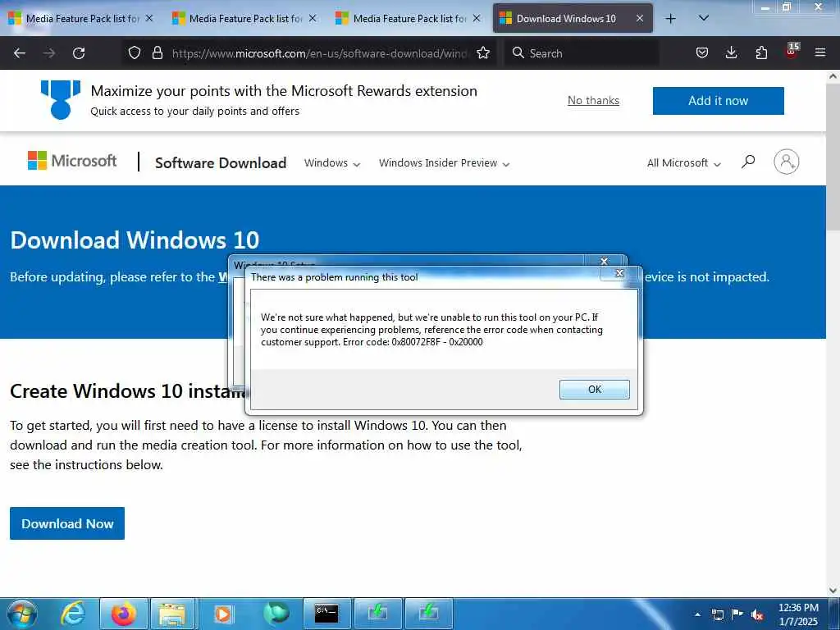This screenshot has width=840, height=630.
Task: Open the account sign-in avatar icon
Action: pyautogui.click(x=787, y=162)
